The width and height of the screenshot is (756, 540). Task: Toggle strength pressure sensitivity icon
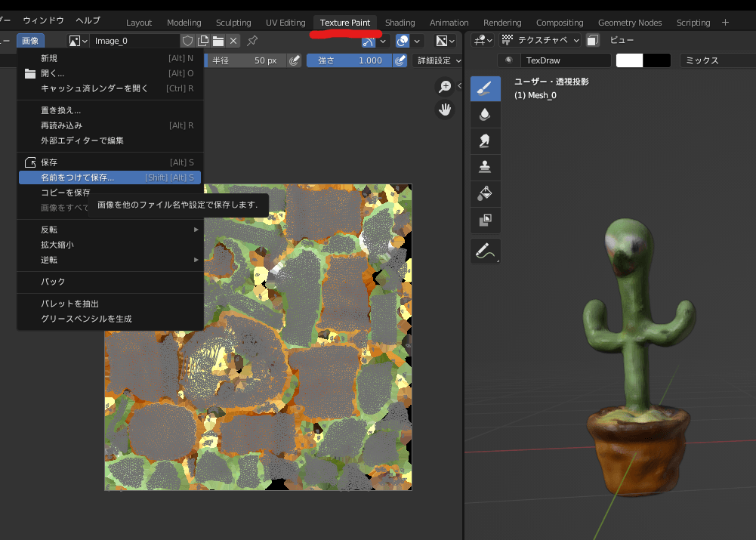click(400, 60)
